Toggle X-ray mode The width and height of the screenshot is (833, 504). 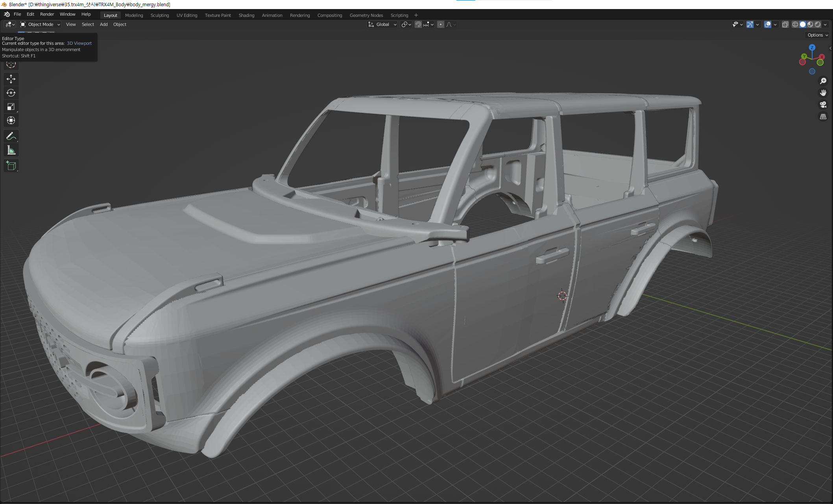tap(785, 24)
